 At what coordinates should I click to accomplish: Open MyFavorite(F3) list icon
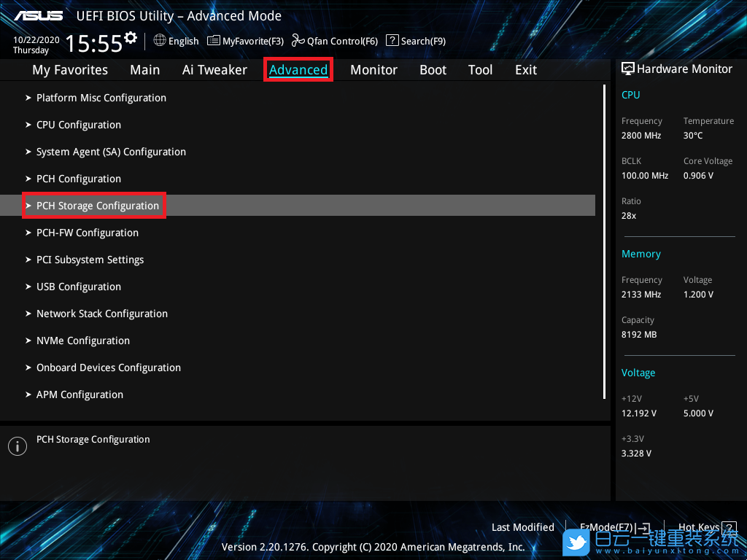click(x=214, y=41)
